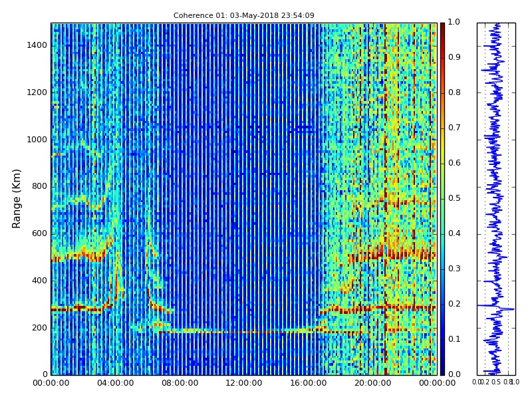Click the 08:00:00 time axis tick label
This screenshot has height=399, width=532.
coord(180,384)
